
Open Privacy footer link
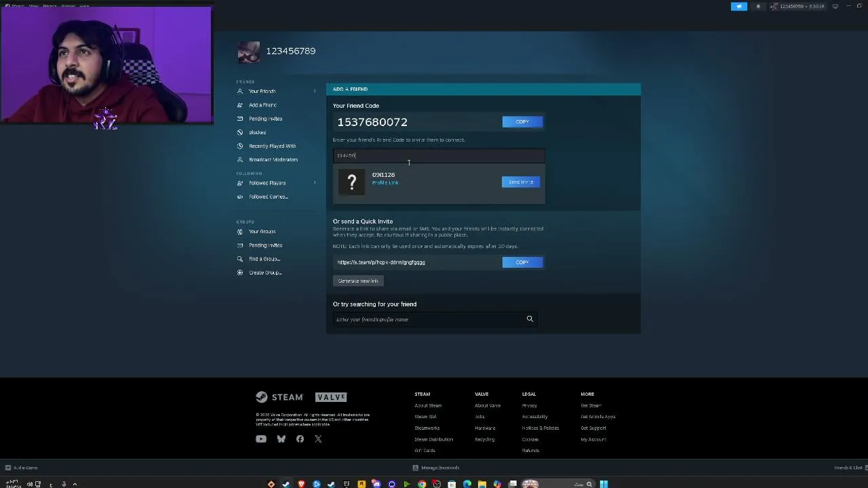click(x=530, y=406)
